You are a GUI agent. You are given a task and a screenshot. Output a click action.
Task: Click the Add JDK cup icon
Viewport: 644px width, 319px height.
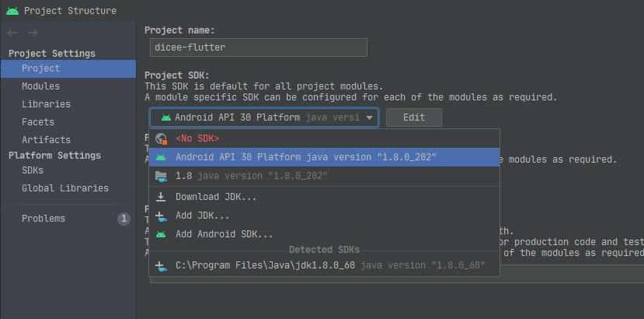[161, 216]
